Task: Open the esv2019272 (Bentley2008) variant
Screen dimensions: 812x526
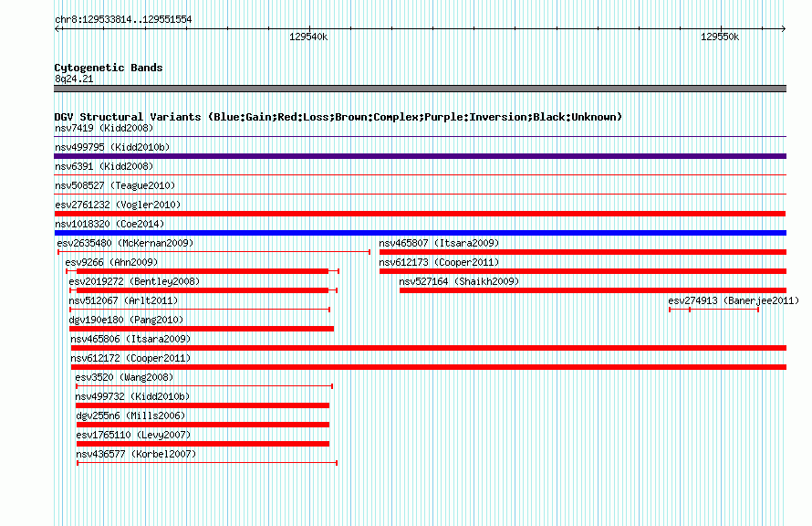Action: pos(134,281)
